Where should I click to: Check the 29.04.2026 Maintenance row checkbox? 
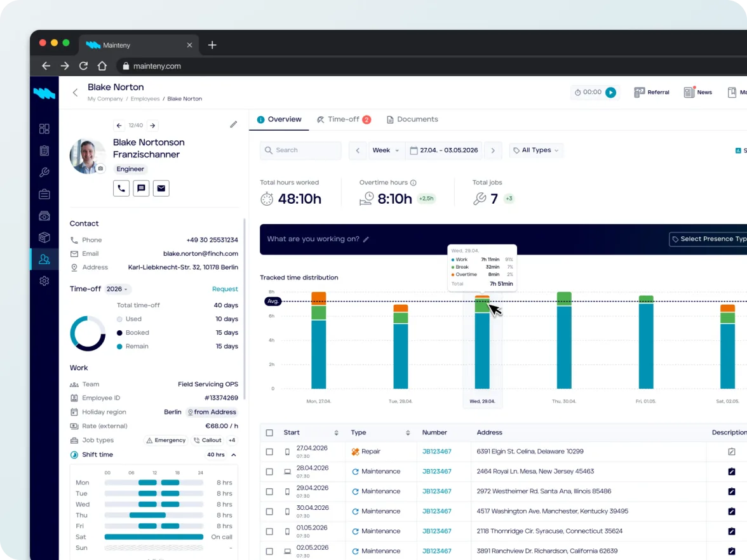tap(269, 491)
